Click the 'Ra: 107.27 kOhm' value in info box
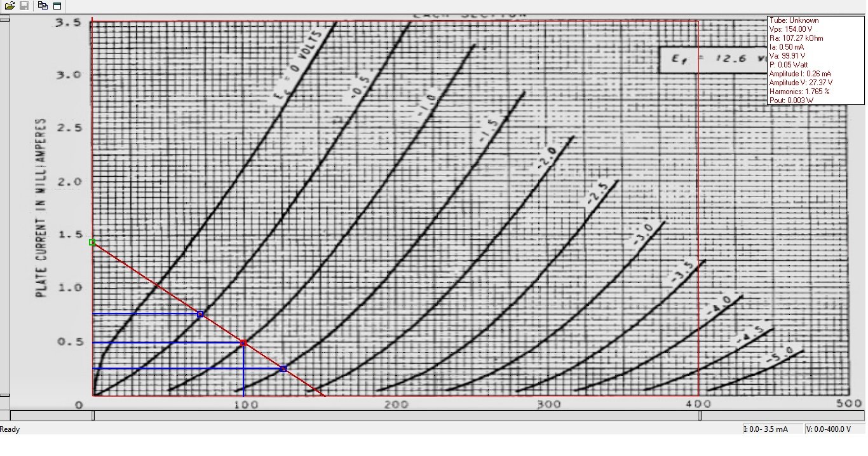Viewport: 868px width, 456px height. [796, 38]
